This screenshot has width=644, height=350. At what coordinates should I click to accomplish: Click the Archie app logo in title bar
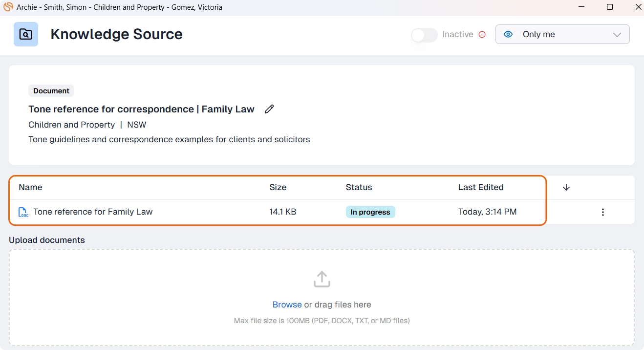point(8,7)
